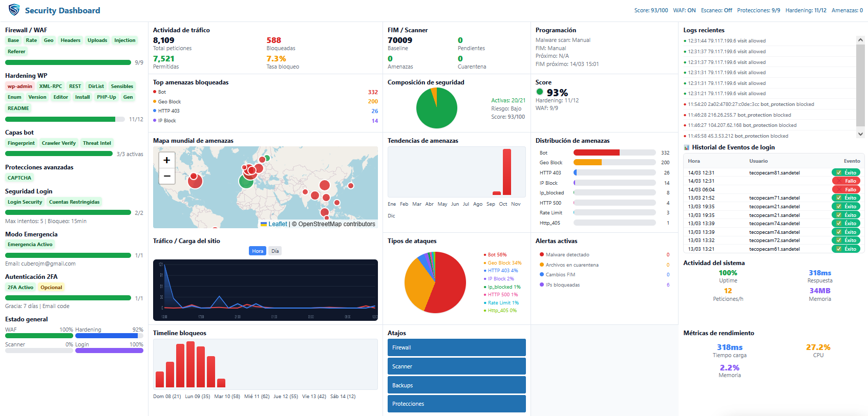This screenshot has width=868, height=416.
Task: Click the Geo Block 34% legend entry
Action: [x=503, y=263]
